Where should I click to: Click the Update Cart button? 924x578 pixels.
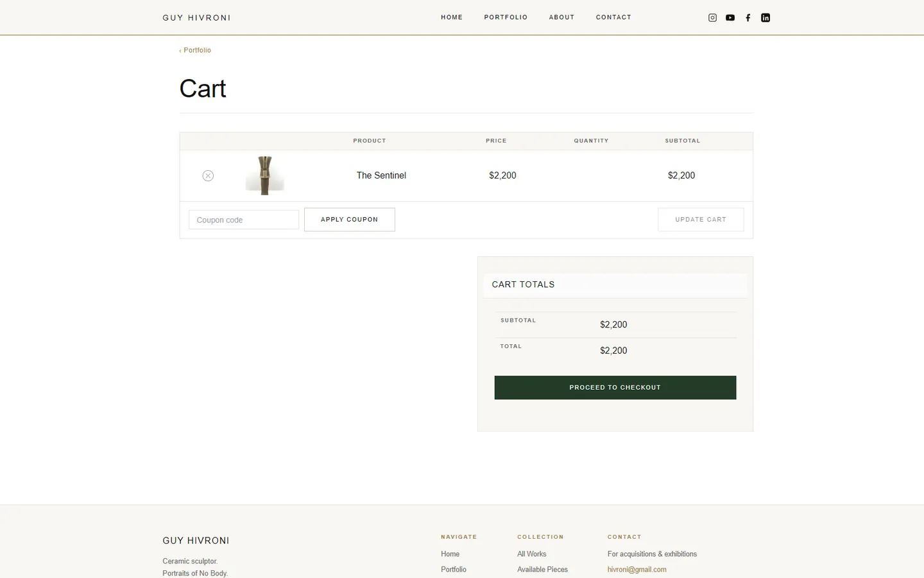(701, 220)
